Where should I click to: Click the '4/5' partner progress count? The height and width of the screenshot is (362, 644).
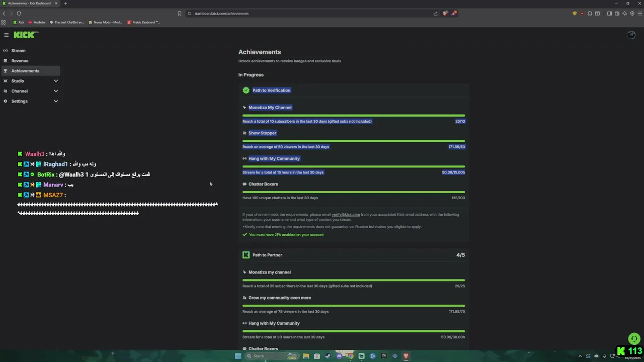click(x=460, y=255)
